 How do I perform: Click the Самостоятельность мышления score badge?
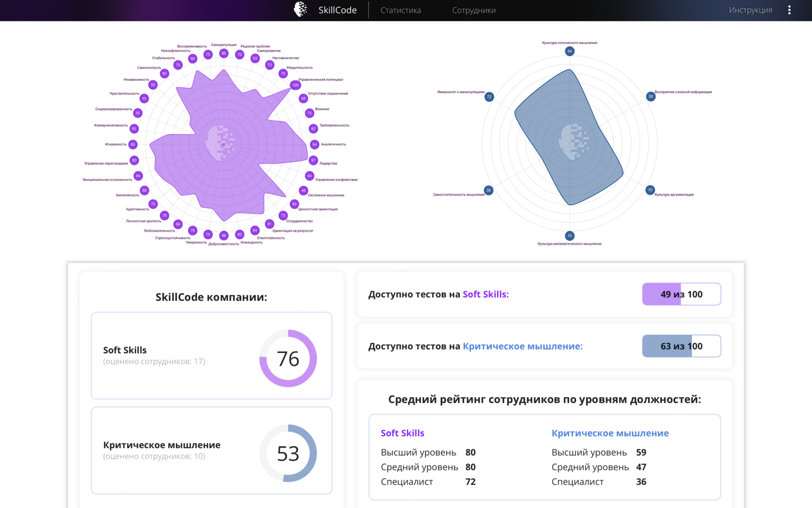pos(489,190)
